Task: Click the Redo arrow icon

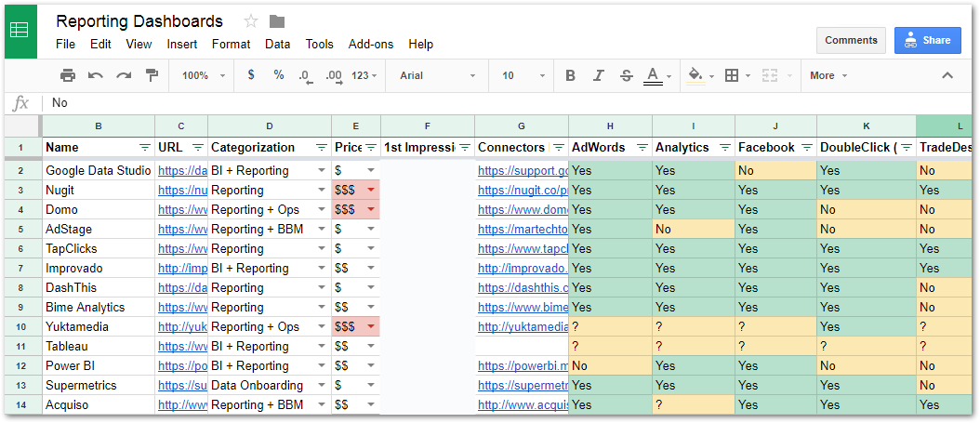Action: pos(123,75)
